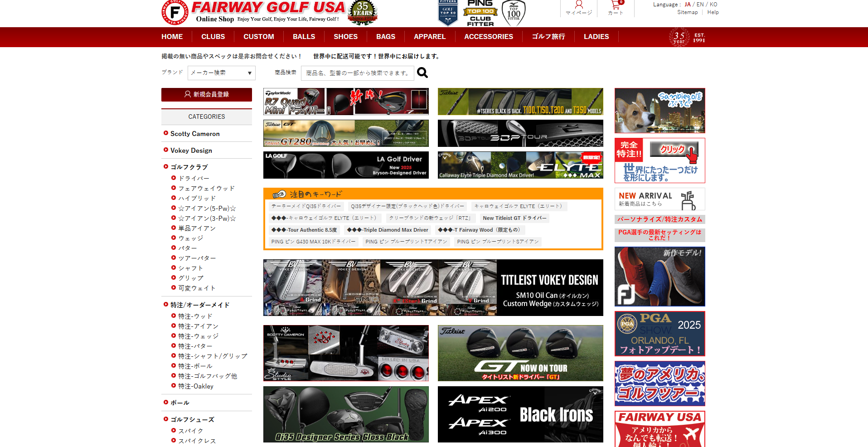Open PGA Show 2025 Orlando banner

660,334
